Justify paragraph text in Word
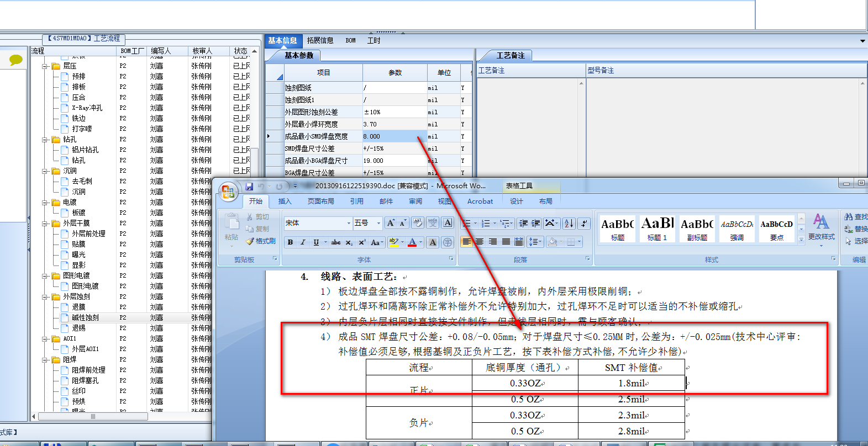 pyautogui.click(x=506, y=242)
